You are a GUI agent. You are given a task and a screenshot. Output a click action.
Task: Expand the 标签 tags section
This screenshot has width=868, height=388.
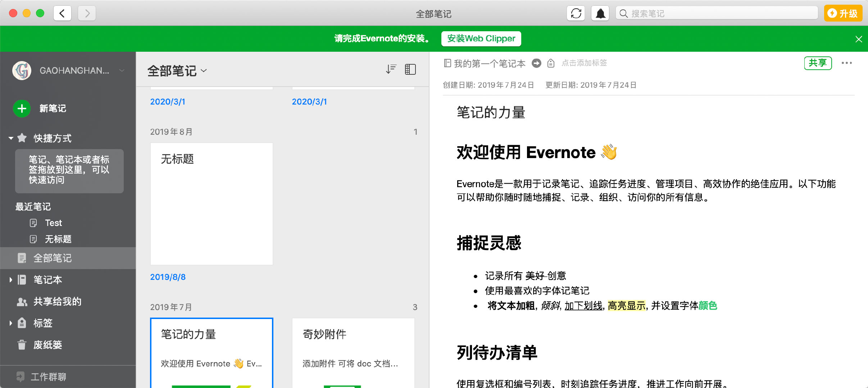coord(10,323)
